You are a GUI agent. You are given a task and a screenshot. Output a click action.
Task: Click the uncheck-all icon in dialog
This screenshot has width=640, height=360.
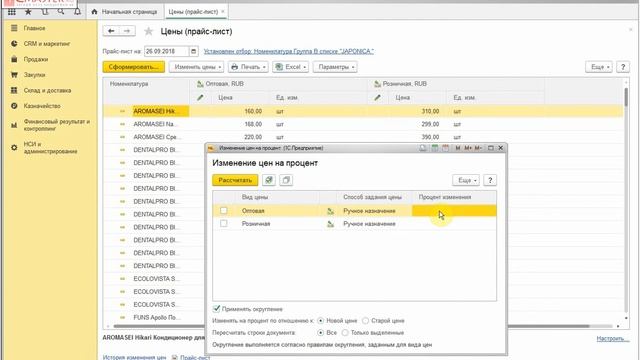[286, 180]
